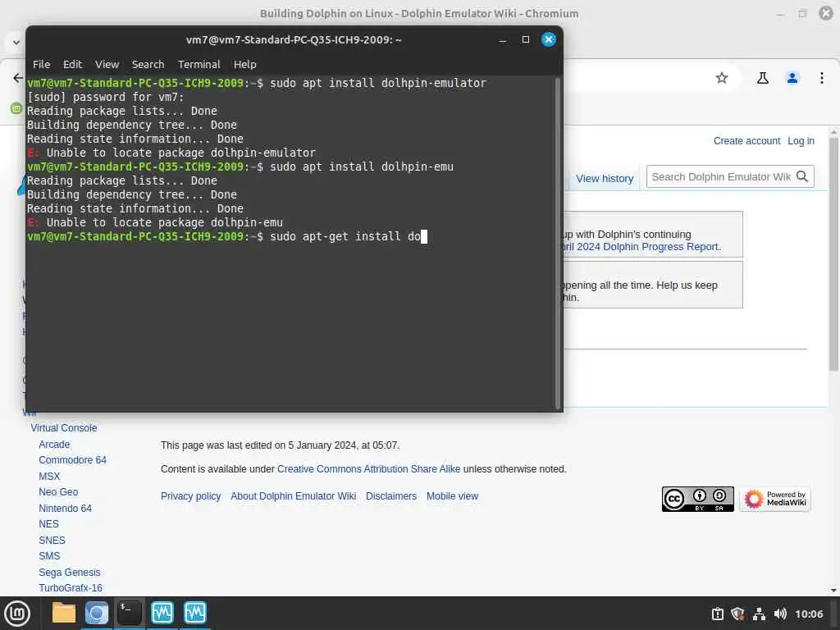Click the Chromium back arrow
Image resolution: width=840 pixels, height=630 pixels.
click(18, 78)
